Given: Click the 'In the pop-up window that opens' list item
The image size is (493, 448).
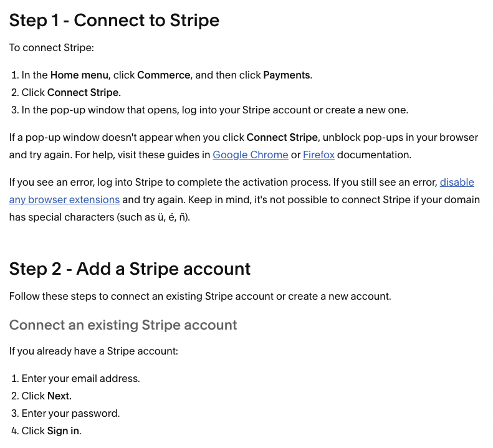Looking at the screenshot, I should pyautogui.click(x=215, y=110).
